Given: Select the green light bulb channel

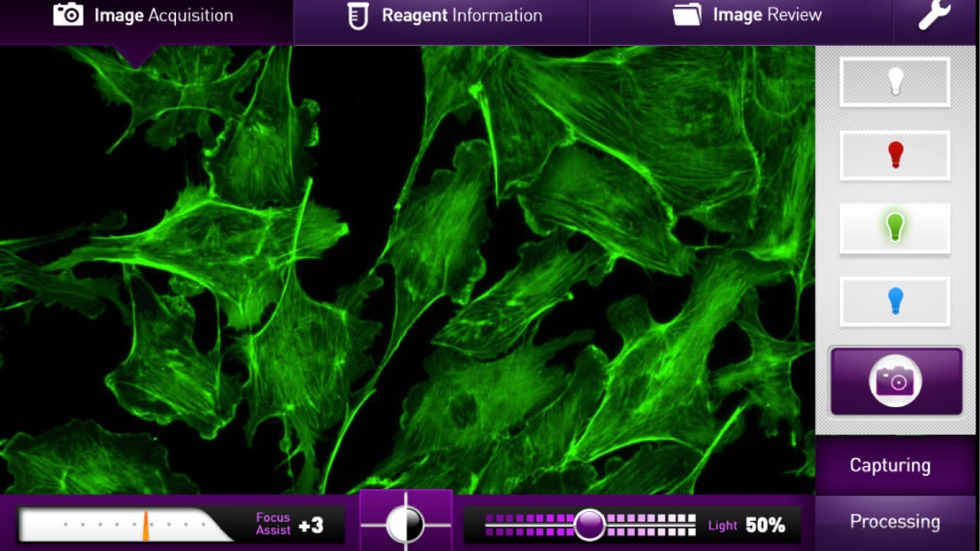Looking at the screenshot, I should tap(895, 228).
